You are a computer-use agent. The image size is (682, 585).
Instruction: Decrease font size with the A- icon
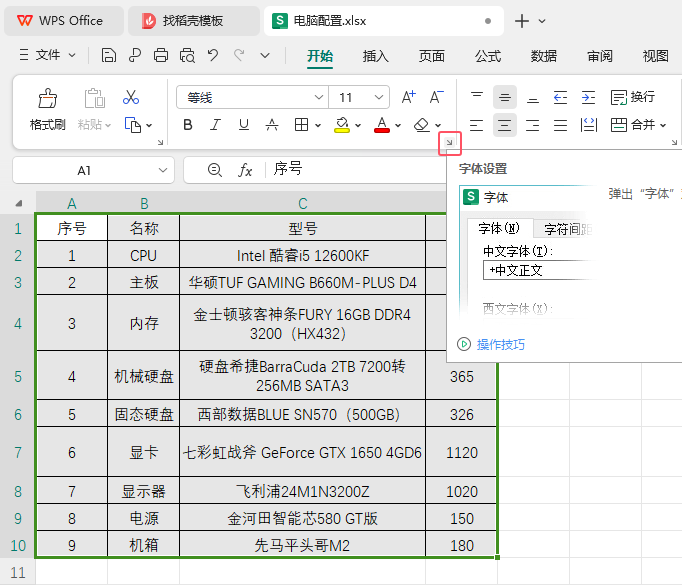(x=436, y=97)
